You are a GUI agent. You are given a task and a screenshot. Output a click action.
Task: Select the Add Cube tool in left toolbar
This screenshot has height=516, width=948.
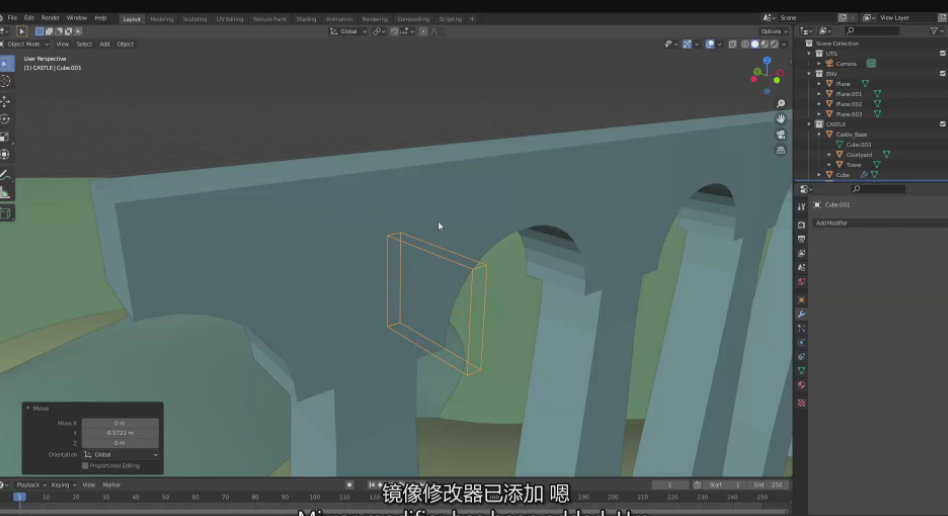click(5, 213)
